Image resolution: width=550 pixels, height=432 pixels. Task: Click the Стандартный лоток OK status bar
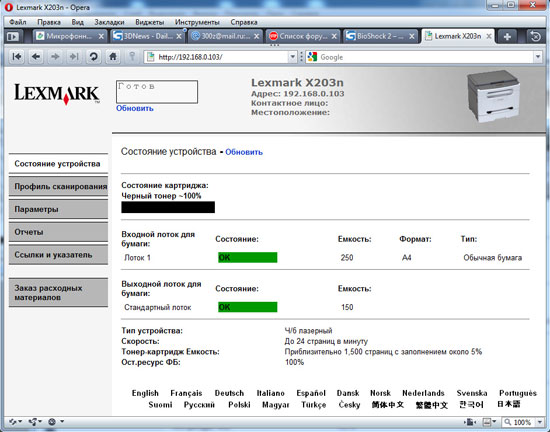tap(247, 307)
